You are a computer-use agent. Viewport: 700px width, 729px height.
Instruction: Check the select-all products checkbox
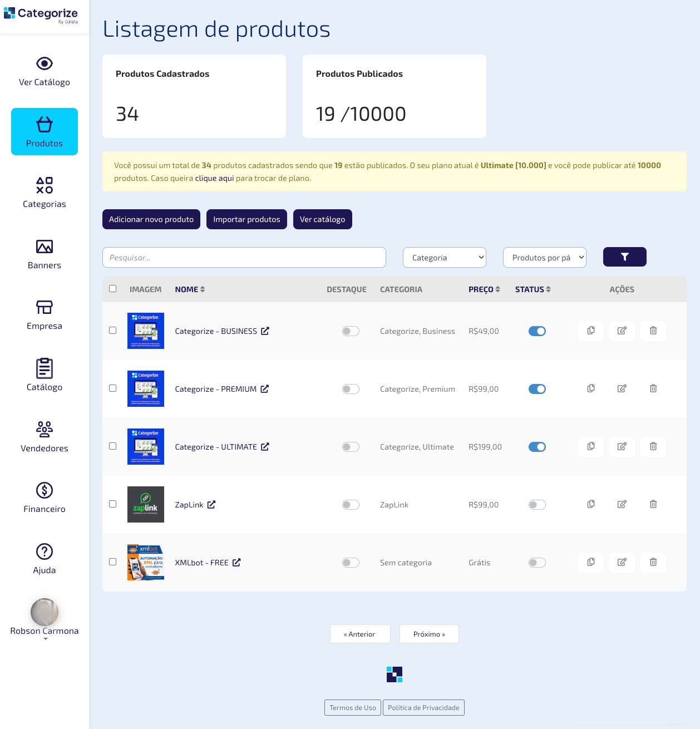(113, 289)
